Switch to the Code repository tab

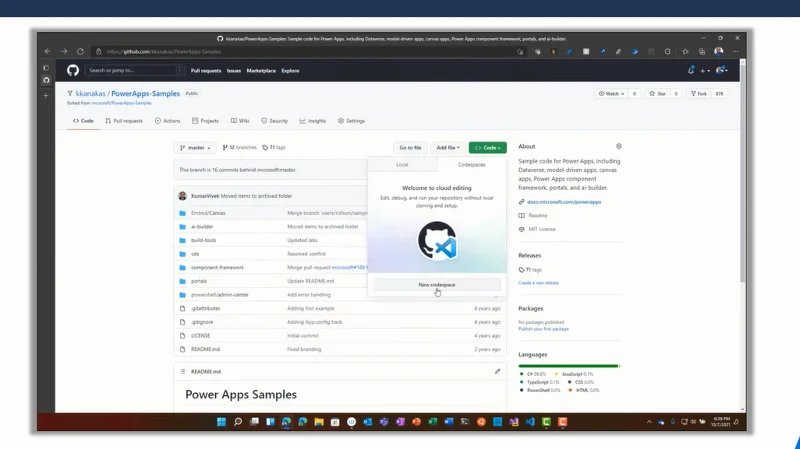coord(83,121)
